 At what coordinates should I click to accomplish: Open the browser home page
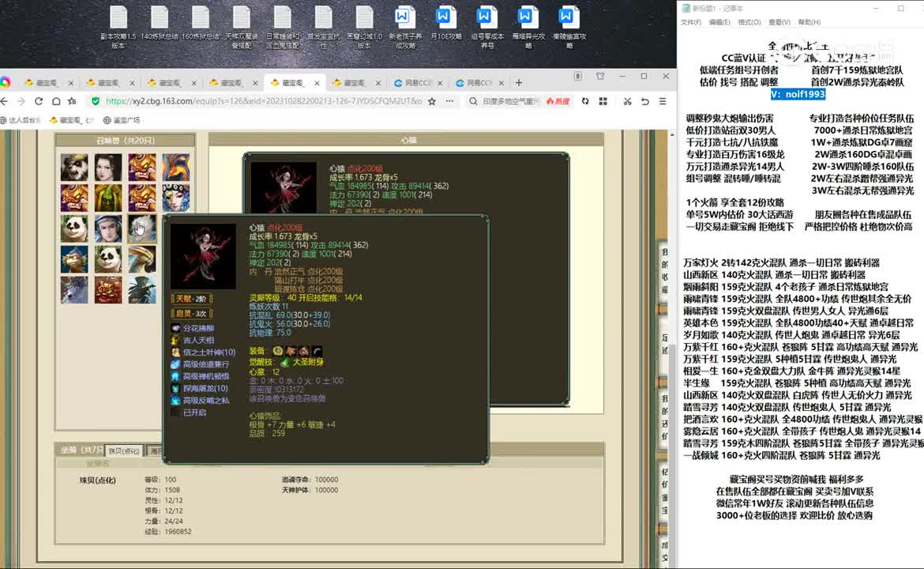56,101
